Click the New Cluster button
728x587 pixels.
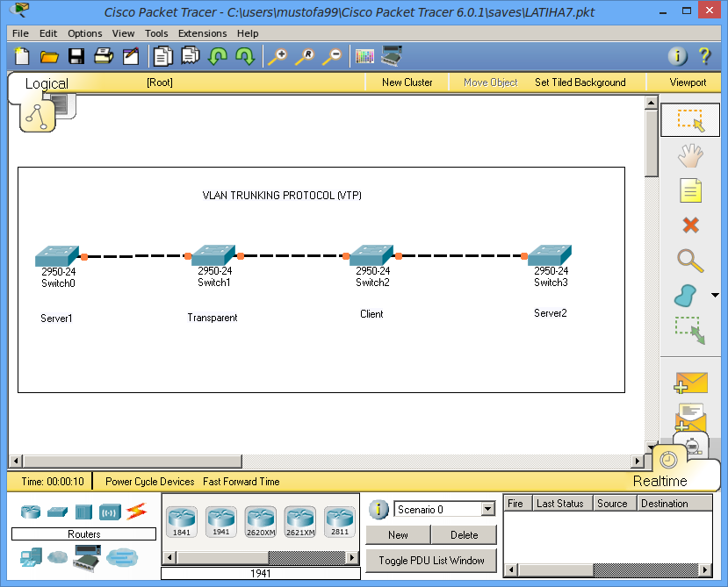pyautogui.click(x=407, y=82)
